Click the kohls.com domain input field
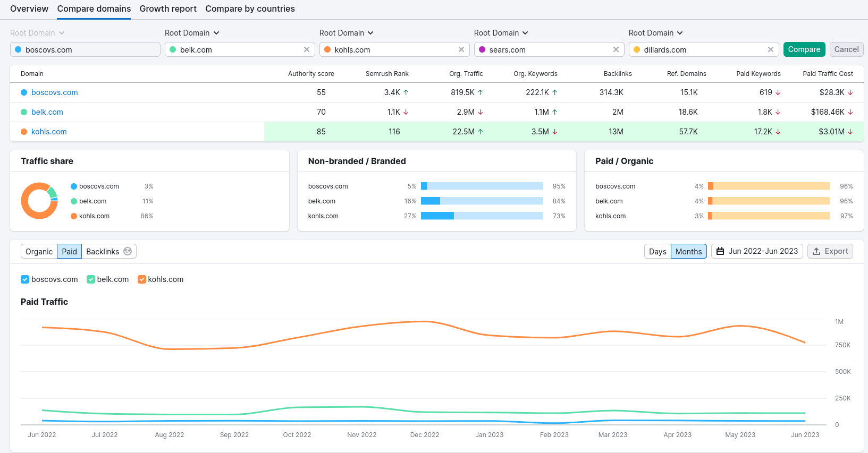This screenshot has width=868, height=453. (x=394, y=49)
